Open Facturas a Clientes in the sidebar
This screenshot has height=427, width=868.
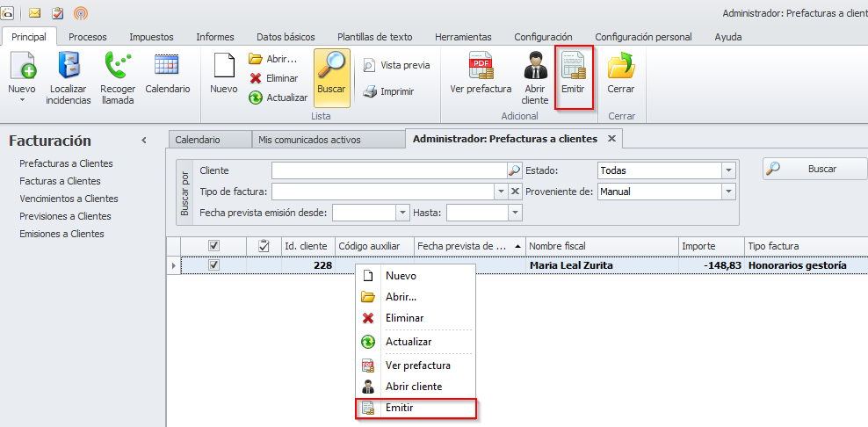[60, 181]
